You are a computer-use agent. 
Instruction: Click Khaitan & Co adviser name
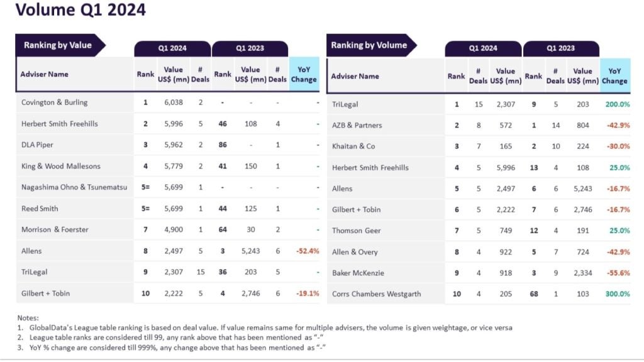(353, 146)
